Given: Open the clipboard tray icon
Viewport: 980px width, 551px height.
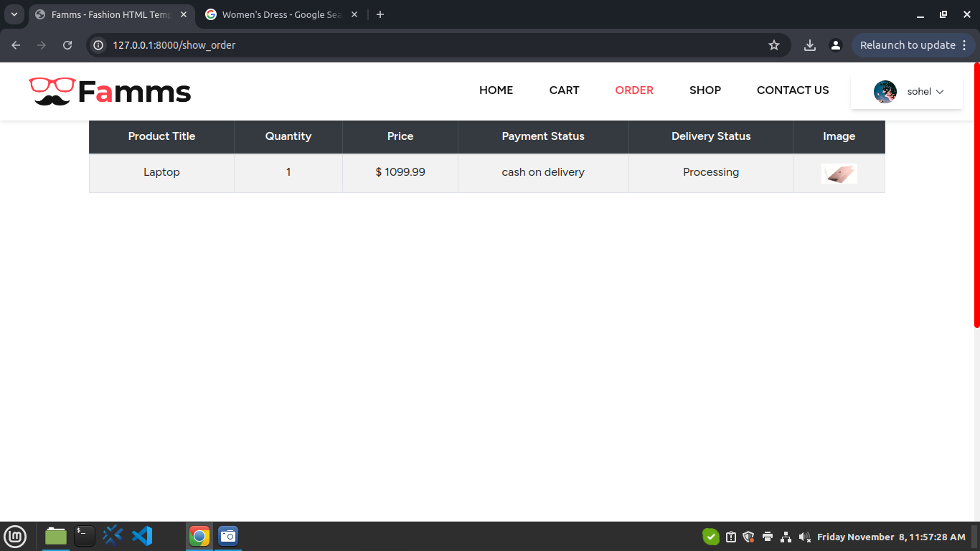Looking at the screenshot, I should pos(731,537).
